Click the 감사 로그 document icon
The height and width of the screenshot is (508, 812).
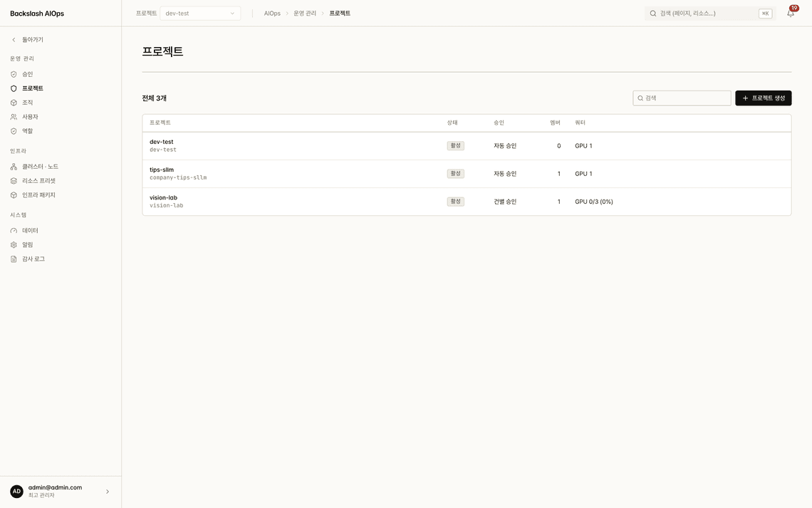14,259
